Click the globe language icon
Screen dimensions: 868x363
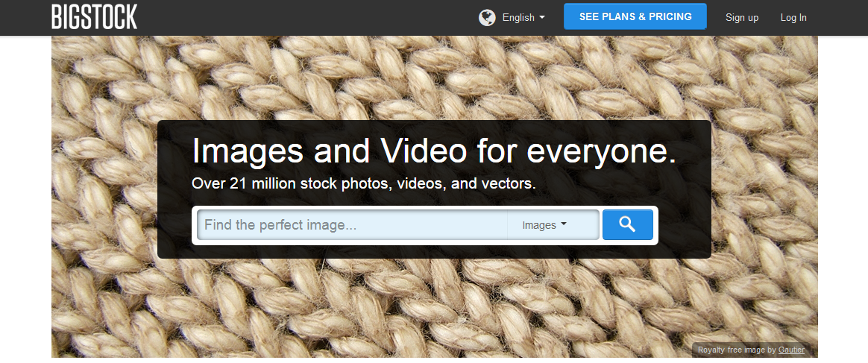(487, 18)
